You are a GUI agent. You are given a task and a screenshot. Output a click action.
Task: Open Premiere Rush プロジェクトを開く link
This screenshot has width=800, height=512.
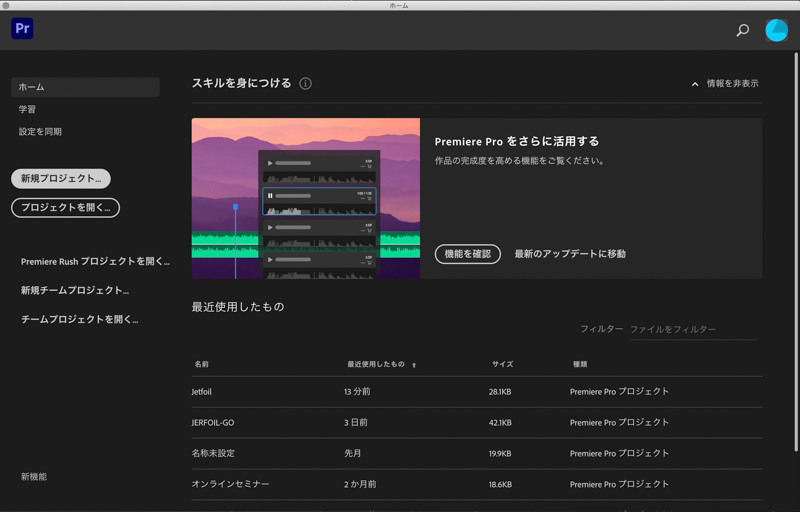tap(95, 261)
